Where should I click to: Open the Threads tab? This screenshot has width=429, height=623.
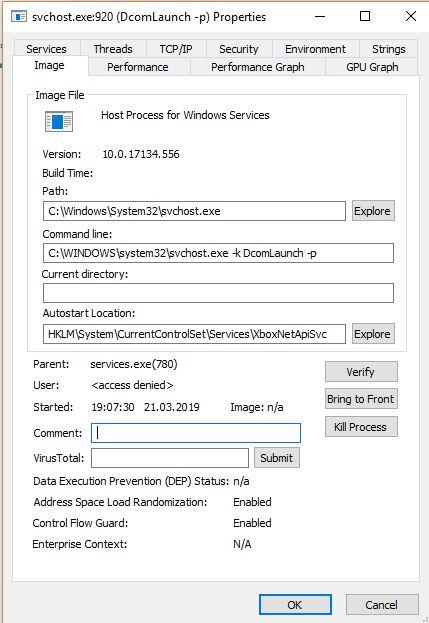[x=113, y=49]
